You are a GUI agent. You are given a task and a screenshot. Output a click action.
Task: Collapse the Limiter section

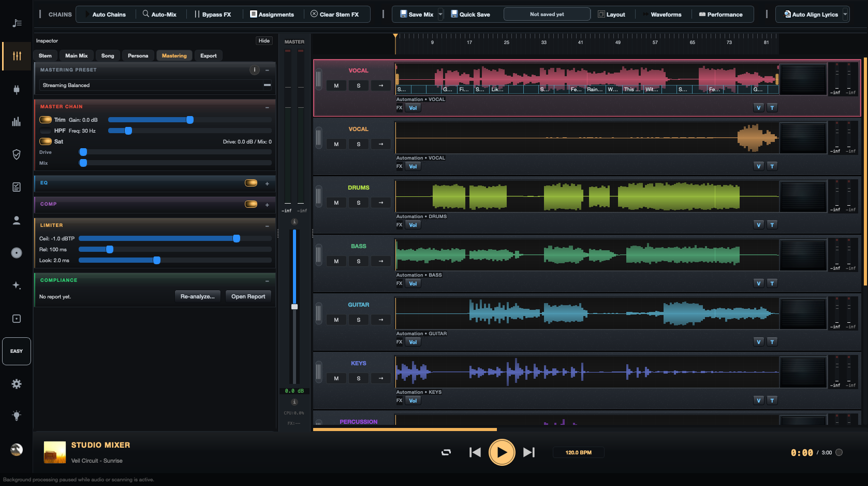pos(267,226)
